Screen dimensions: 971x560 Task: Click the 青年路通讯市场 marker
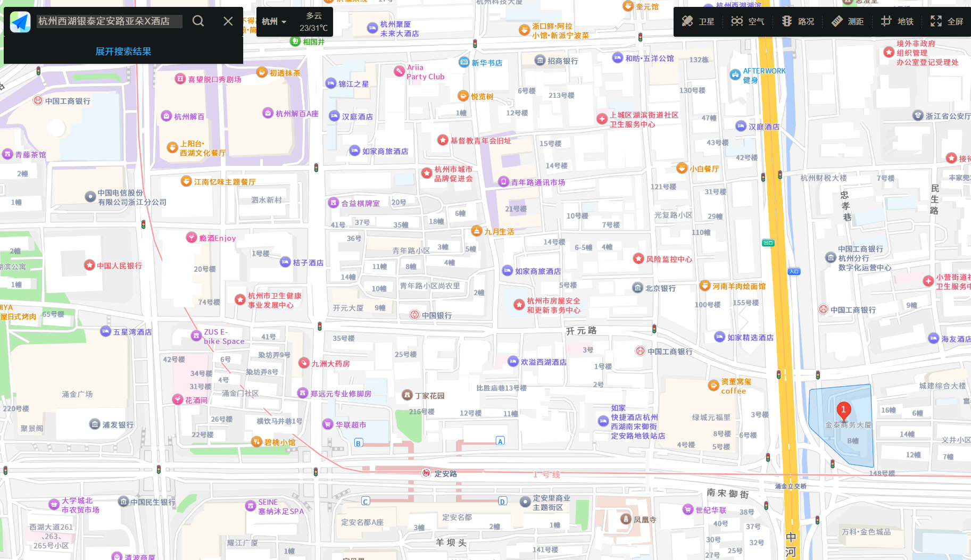point(503,182)
